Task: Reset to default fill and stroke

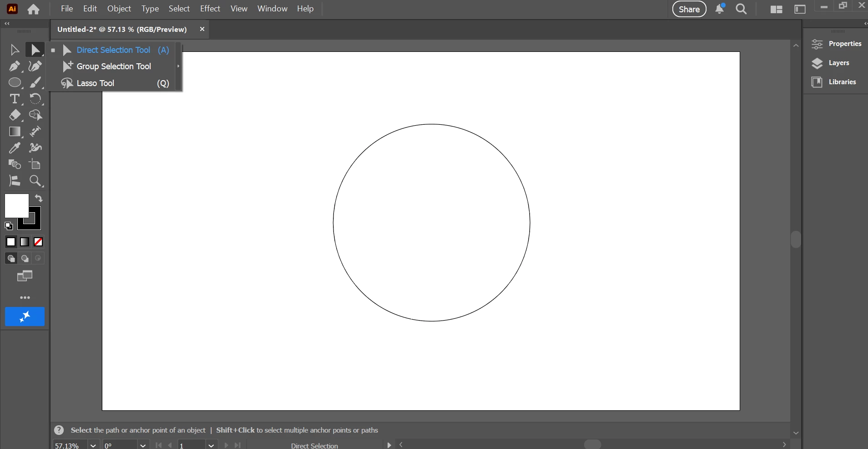Action: click(9, 226)
